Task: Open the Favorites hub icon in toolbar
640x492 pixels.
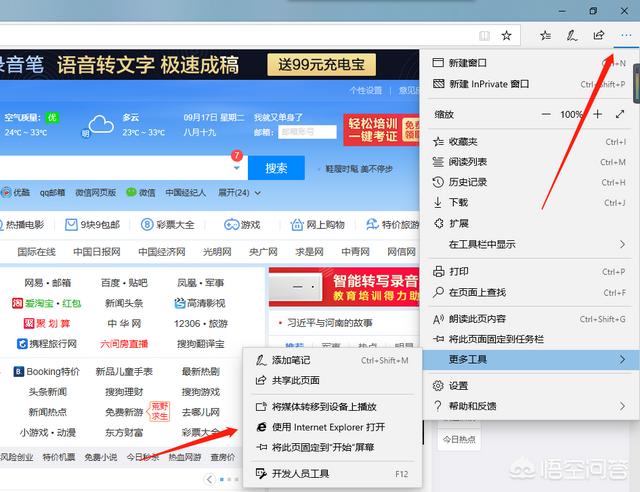Action: [x=545, y=36]
